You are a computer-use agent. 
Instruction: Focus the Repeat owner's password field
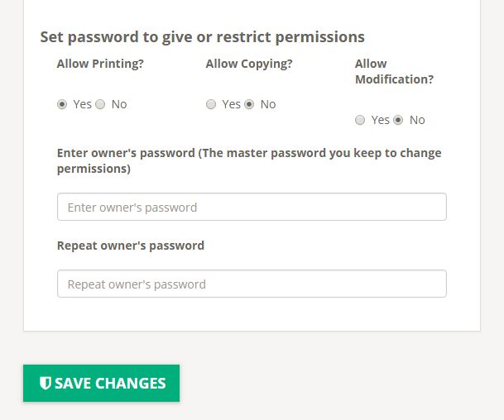tap(252, 284)
